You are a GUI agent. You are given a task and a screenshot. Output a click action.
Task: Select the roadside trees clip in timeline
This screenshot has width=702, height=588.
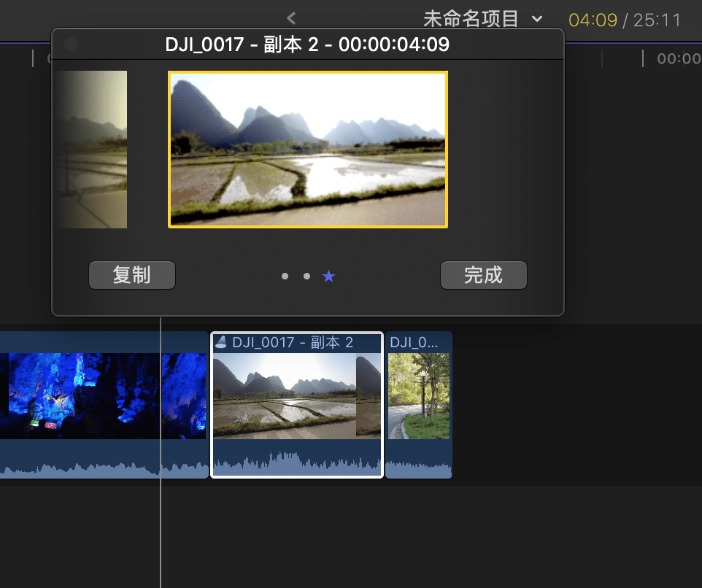(x=418, y=395)
